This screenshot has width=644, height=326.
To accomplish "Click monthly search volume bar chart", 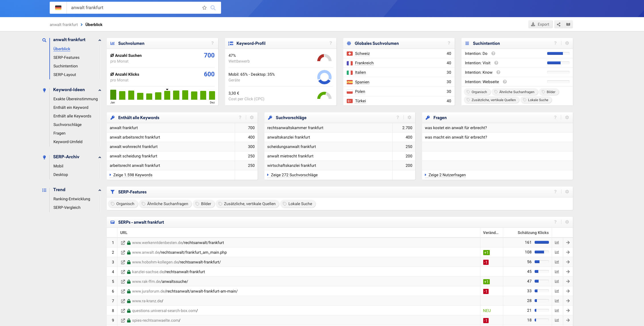I will point(162,95).
